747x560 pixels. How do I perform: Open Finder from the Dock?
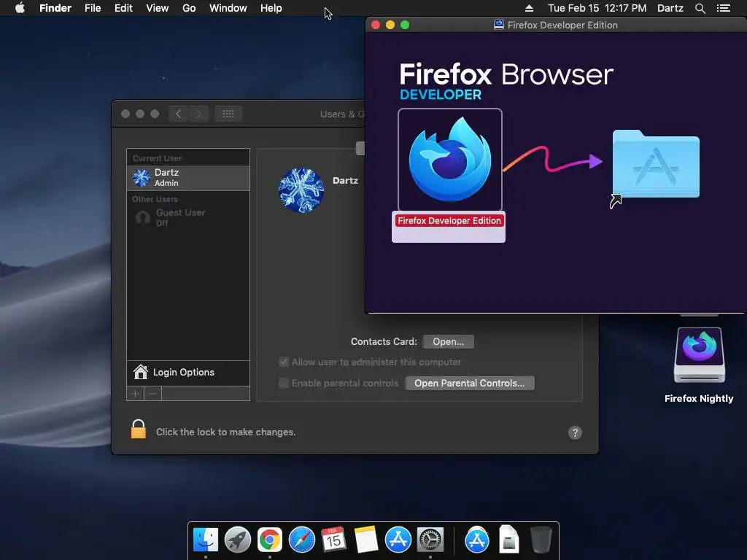205,540
